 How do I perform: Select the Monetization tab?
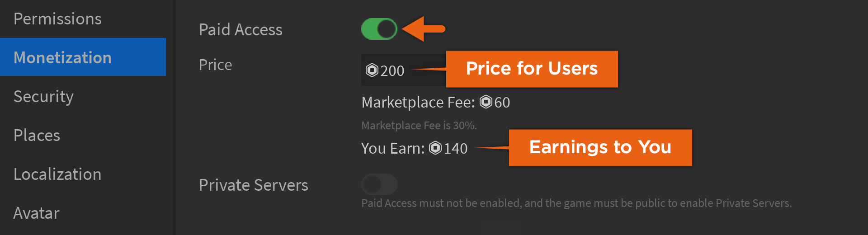83,57
